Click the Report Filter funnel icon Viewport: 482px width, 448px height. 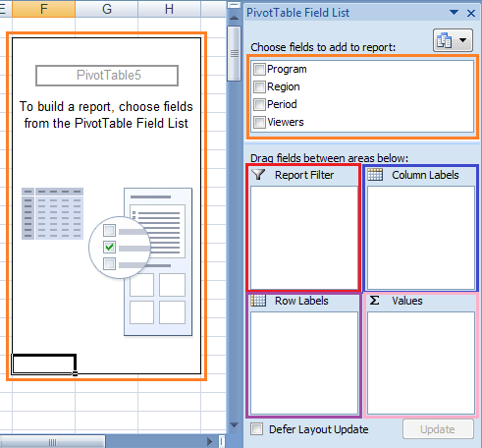pyautogui.click(x=258, y=174)
